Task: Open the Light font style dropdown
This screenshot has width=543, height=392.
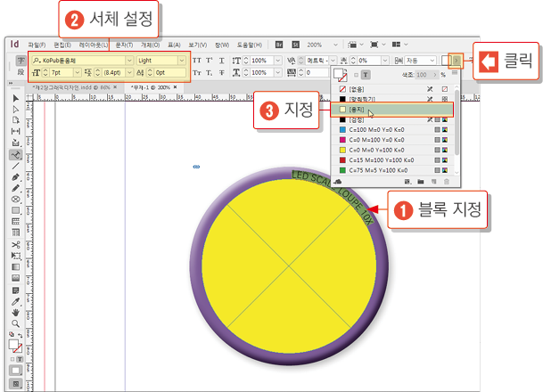Action: click(182, 61)
